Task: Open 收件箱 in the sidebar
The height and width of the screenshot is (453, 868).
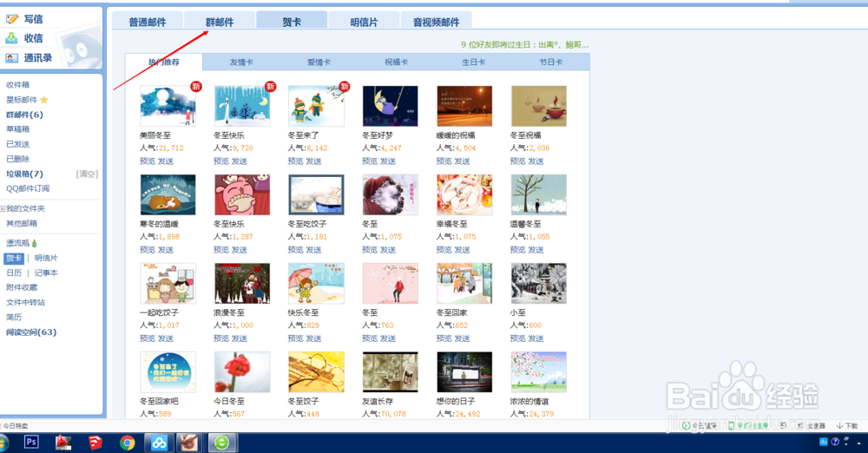Action: click(x=17, y=85)
